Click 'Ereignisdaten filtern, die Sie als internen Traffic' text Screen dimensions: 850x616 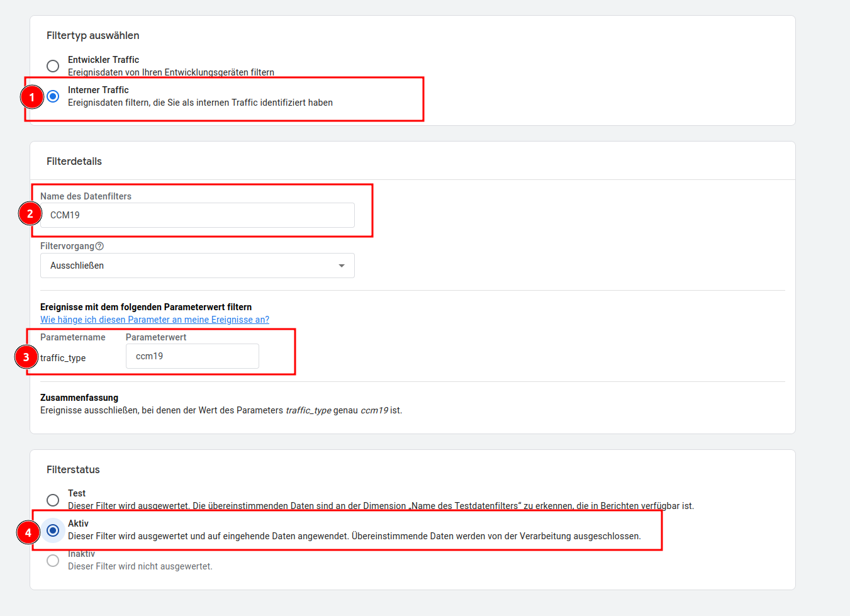click(x=200, y=103)
